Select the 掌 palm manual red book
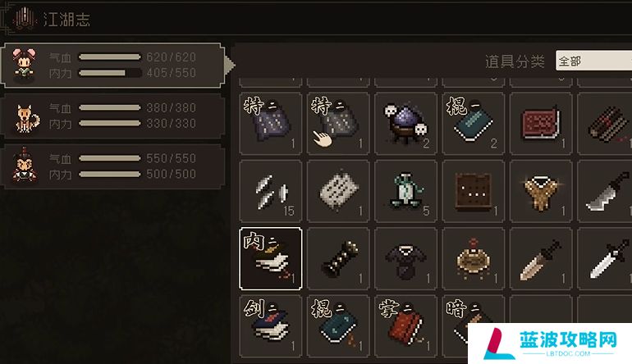 tap(405, 326)
